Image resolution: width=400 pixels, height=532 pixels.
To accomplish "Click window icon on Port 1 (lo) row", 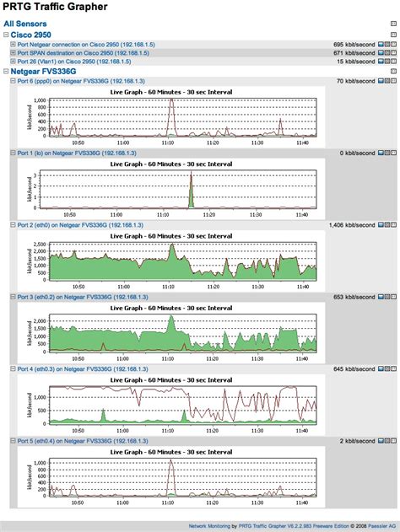I will [x=393, y=153].
